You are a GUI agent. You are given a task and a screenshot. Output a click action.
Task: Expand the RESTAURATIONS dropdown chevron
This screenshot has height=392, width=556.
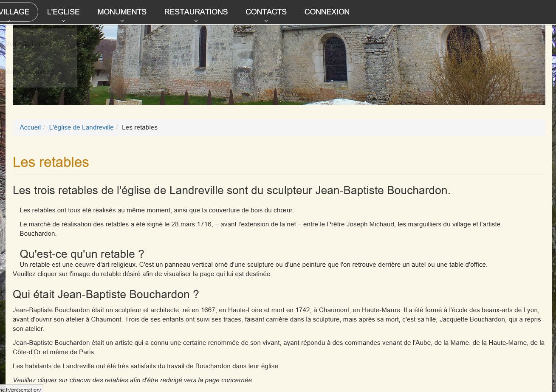tap(196, 19)
